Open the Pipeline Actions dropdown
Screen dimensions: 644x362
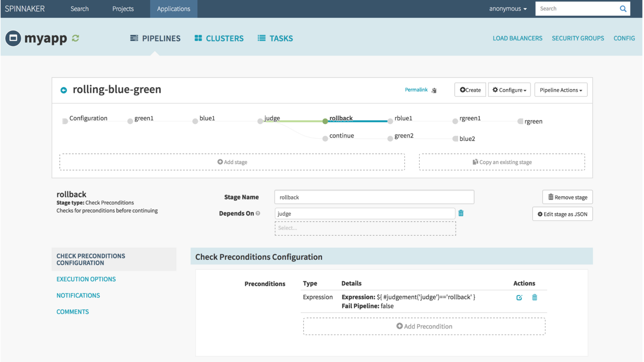[x=561, y=90]
